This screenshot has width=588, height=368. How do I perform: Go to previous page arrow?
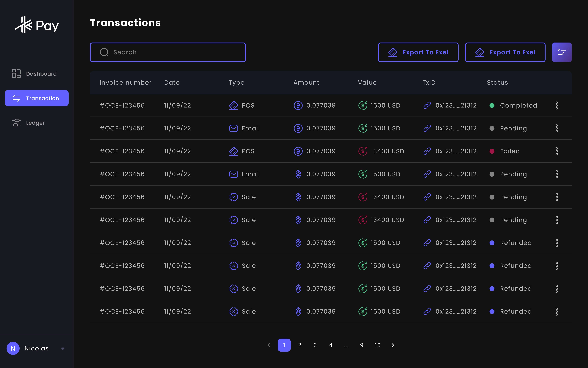point(268,345)
